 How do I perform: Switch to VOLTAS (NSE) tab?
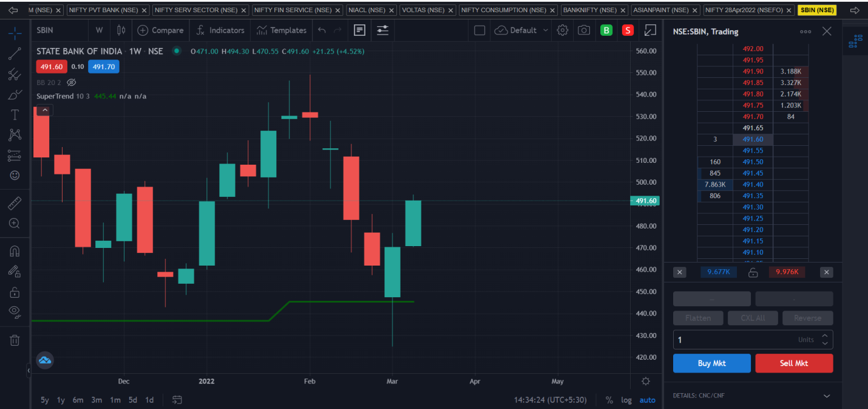(x=427, y=10)
